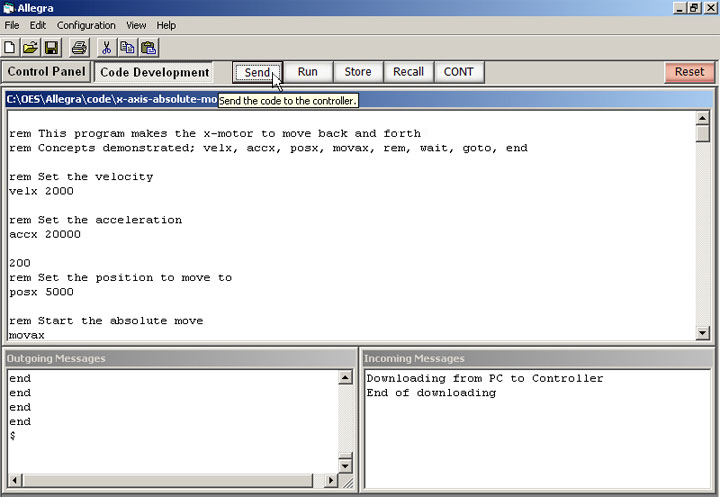720x497 pixels.
Task: Click code editor scroll up arrow
Action: 703,119
